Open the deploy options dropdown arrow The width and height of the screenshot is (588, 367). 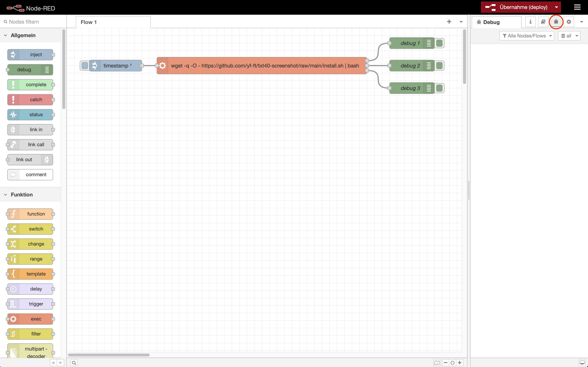[556, 7]
